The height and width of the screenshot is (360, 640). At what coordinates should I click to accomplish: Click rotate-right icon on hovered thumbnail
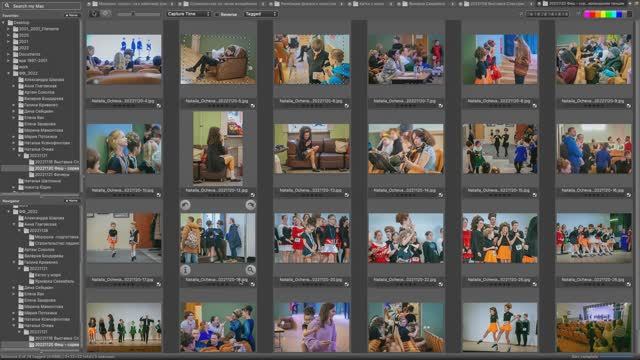pos(251,205)
